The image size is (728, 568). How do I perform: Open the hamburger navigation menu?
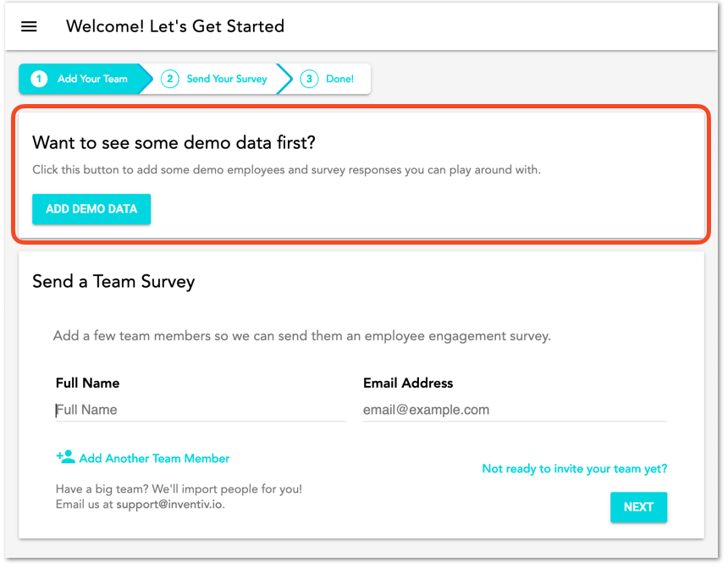point(29,26)
